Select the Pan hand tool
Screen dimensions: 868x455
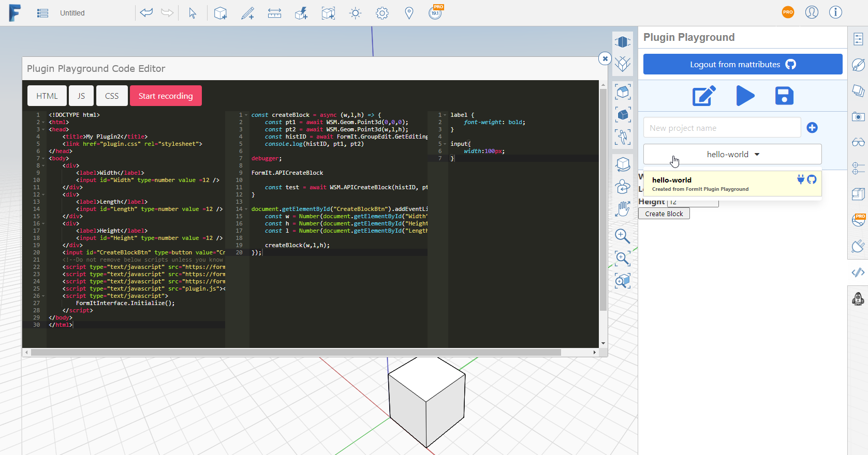(x=623, y=209)
